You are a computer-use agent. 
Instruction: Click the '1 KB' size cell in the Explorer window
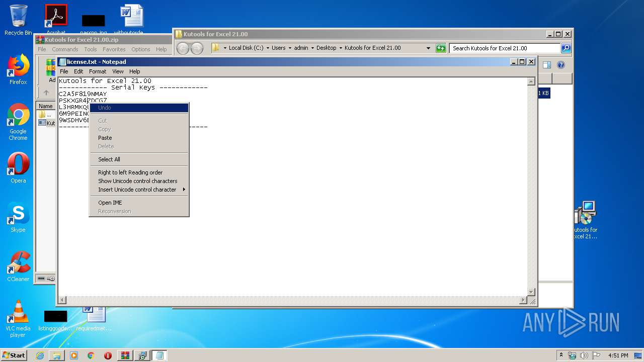click(544, 93)
